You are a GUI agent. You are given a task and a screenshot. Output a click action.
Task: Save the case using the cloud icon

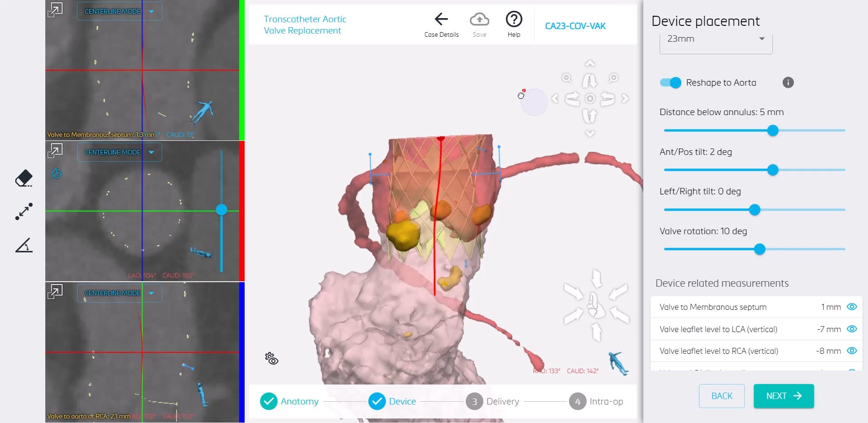coord(479,19)
